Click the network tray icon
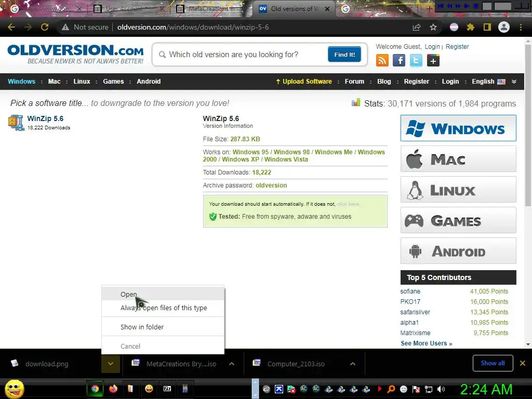 [x=429, y=389]
